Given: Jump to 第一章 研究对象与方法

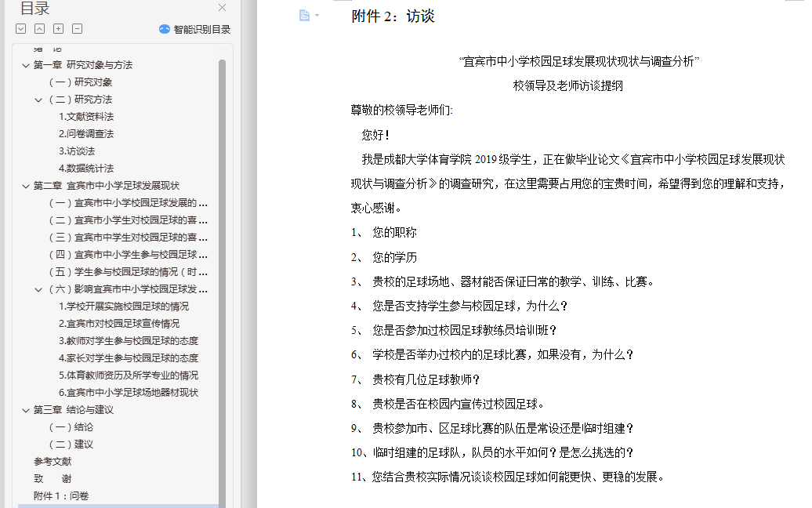Looking at the screenshot, I should click(x=83, y=65).
